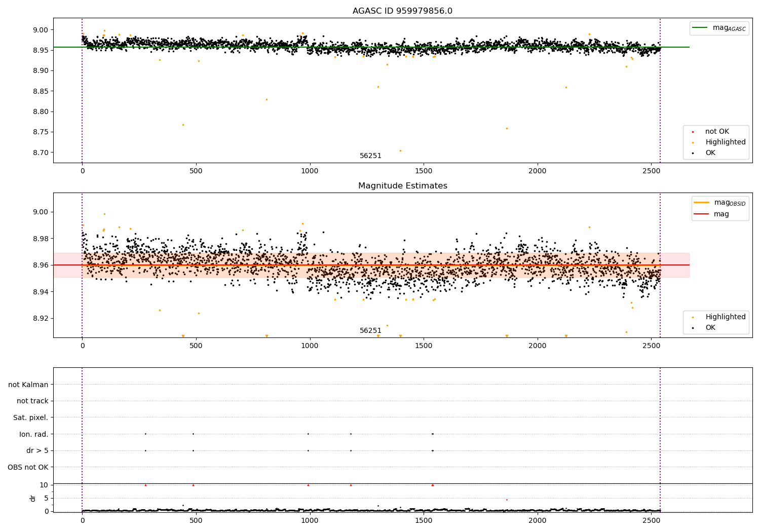Image resolution: width=760 pixels, height=532 pixels.
Task: Click the 'AGASC ID 959979856.0' plot title
Action: click(402, 11)
